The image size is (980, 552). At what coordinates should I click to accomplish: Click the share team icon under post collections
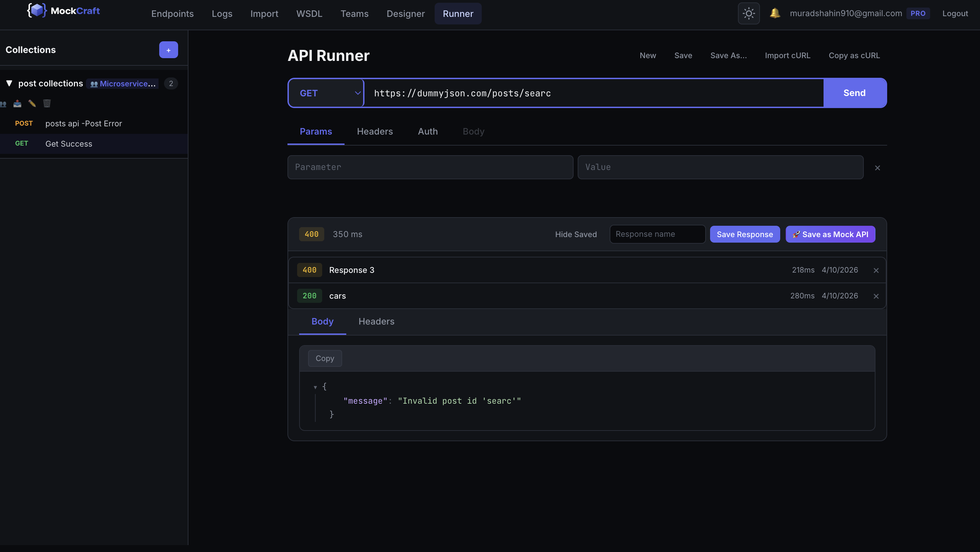[3, 104]
